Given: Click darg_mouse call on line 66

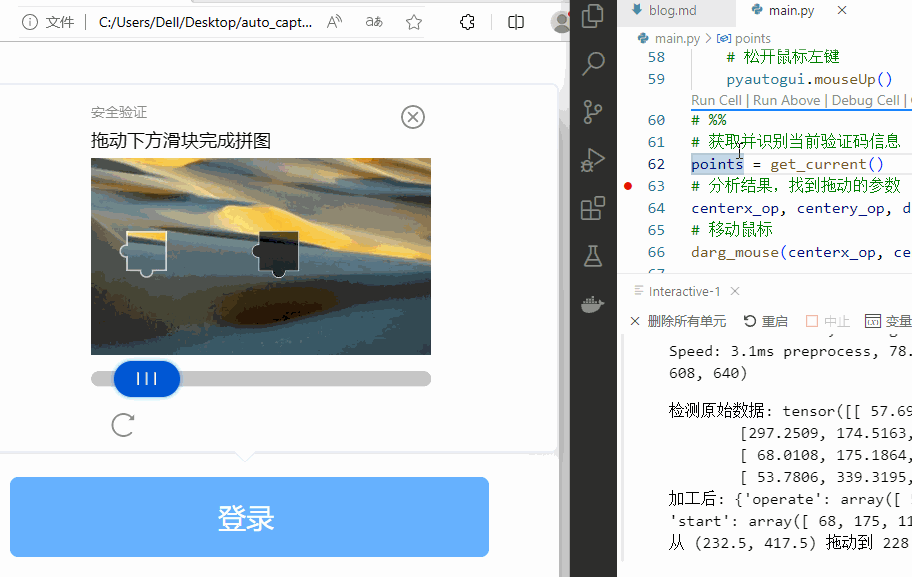Looking at the screenshot, I should pyautogui.click(x=735, y=252).
